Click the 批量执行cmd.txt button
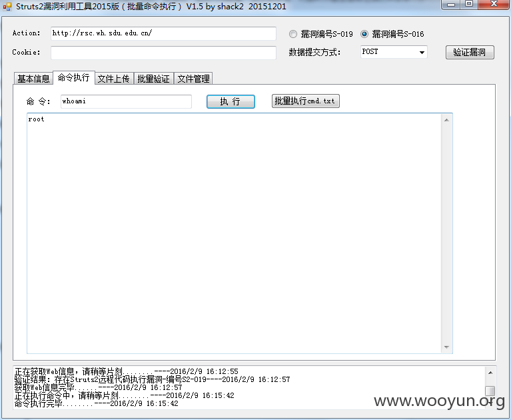This screenshot has height=420, width=511. pyautogui.click(x=305, y=101)
